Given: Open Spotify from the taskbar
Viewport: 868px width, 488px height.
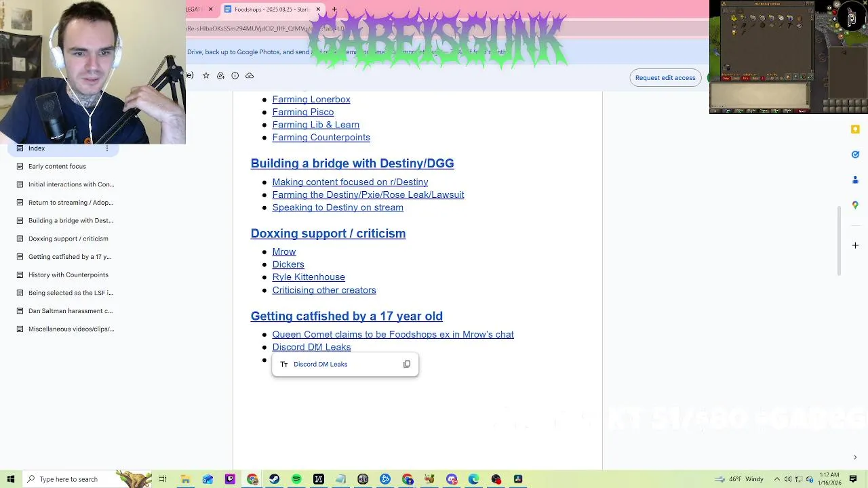Looking at the screenshot, I should click(296, 479).
